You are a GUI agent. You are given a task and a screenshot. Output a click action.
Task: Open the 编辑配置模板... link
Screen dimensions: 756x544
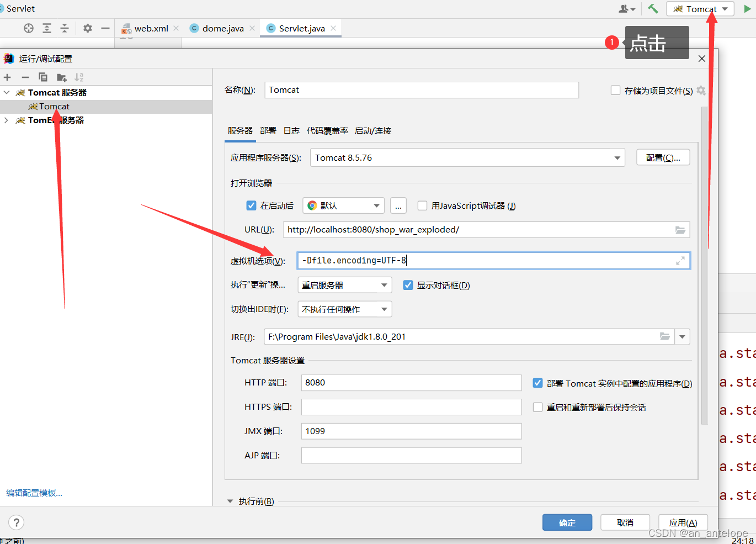pyautogui.click(x=34, y=493)
